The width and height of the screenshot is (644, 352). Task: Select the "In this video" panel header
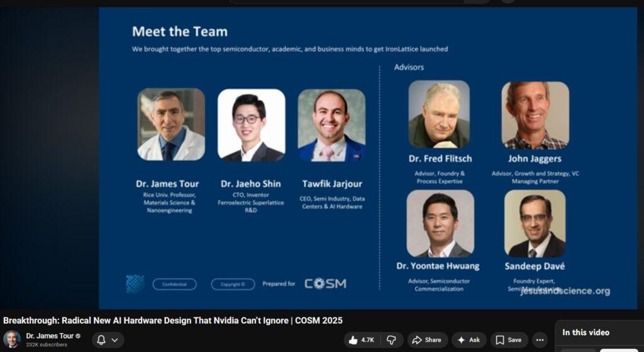(586, 333)
